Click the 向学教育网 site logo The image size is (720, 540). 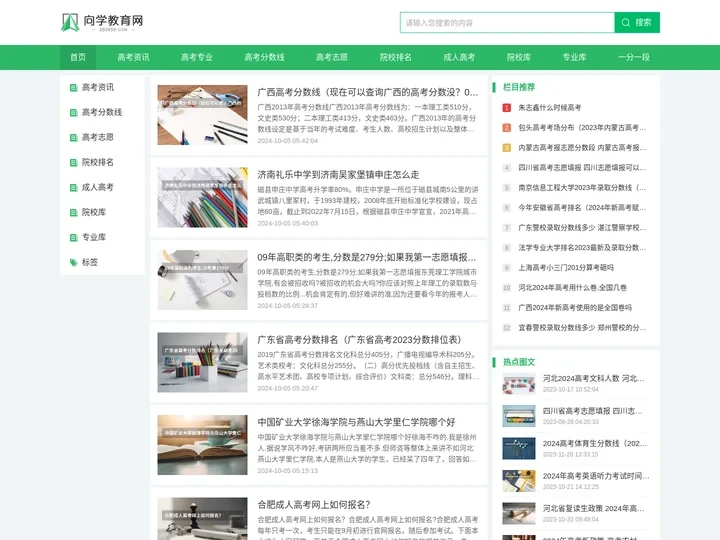coord(102,22)
